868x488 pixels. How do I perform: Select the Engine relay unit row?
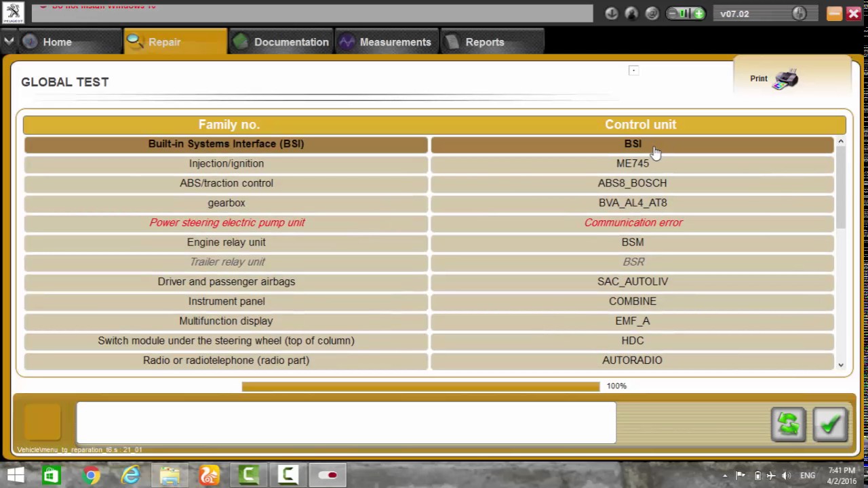[x=226, y=242]
